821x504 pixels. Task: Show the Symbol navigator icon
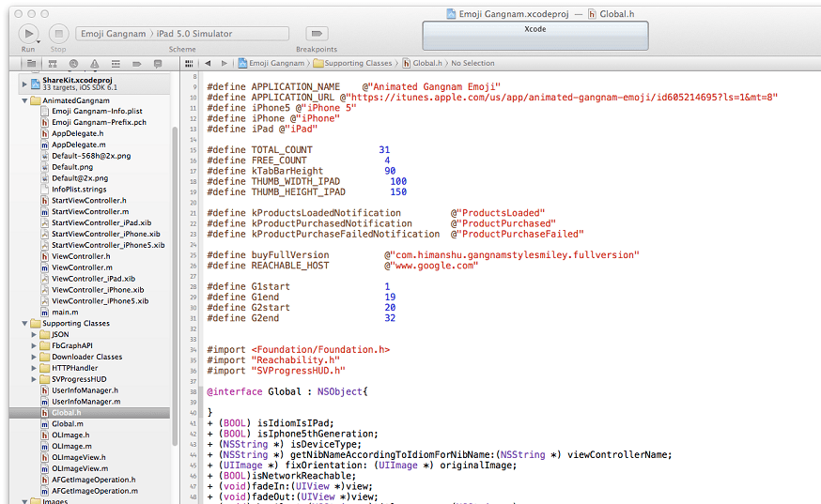[53, 63]
